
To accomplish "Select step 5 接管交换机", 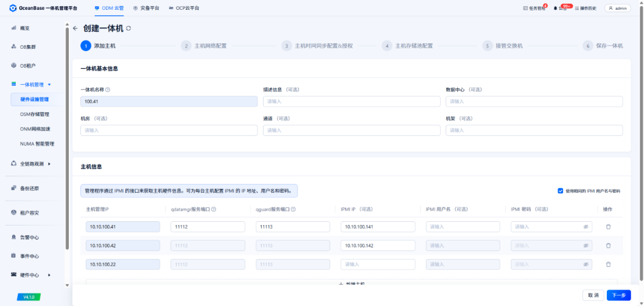I will (x=502, y=46).
